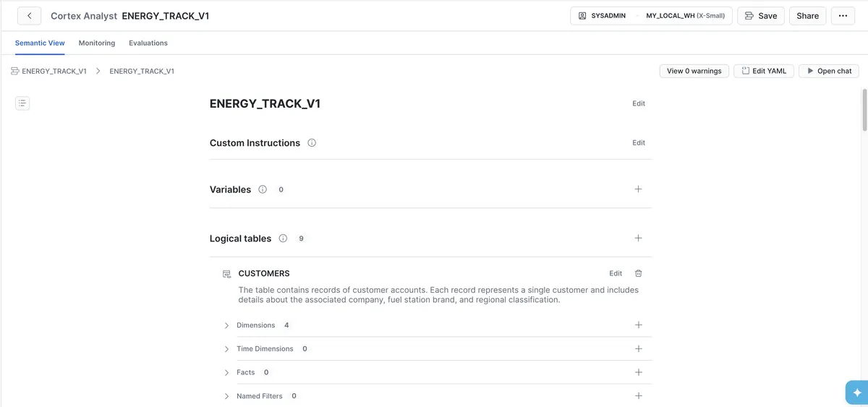The image size is (868, 407).
Task: Click the Logical tables info icon
Action: 283,239
